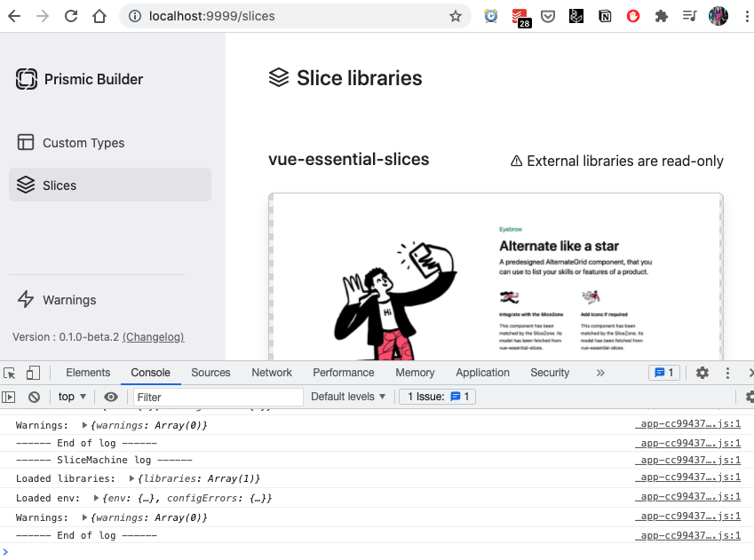Open media controls playlist icon
The width and height of the screenshot is (754, 560).
pos(689,16)
